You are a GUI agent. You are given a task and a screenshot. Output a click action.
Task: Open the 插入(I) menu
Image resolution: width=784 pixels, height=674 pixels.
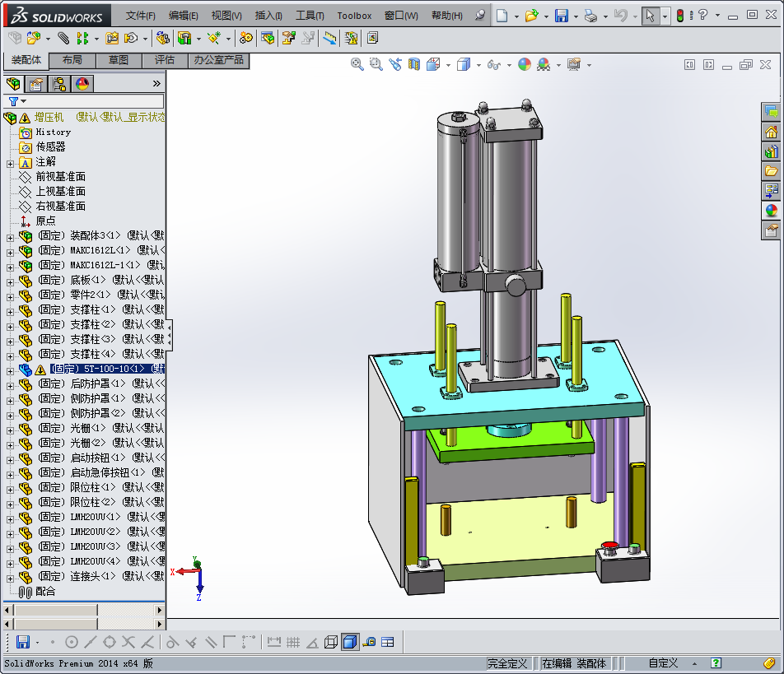[x=268, y=16]
